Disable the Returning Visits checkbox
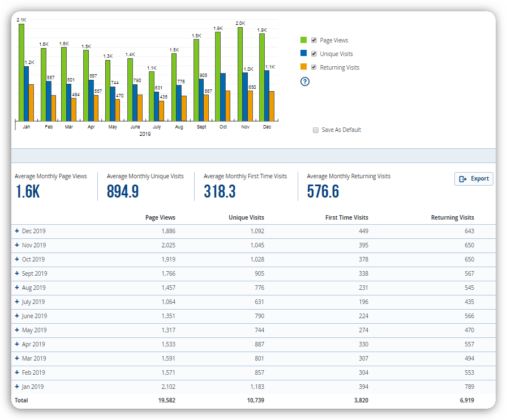This screenshot has width=507, height=420. pos(314,67)
